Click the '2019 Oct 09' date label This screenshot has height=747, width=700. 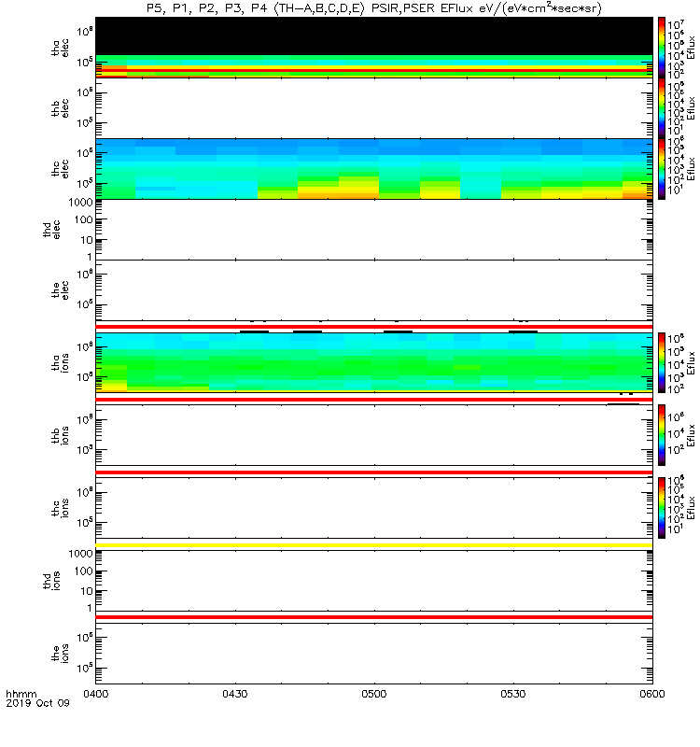tap(37, 703)
